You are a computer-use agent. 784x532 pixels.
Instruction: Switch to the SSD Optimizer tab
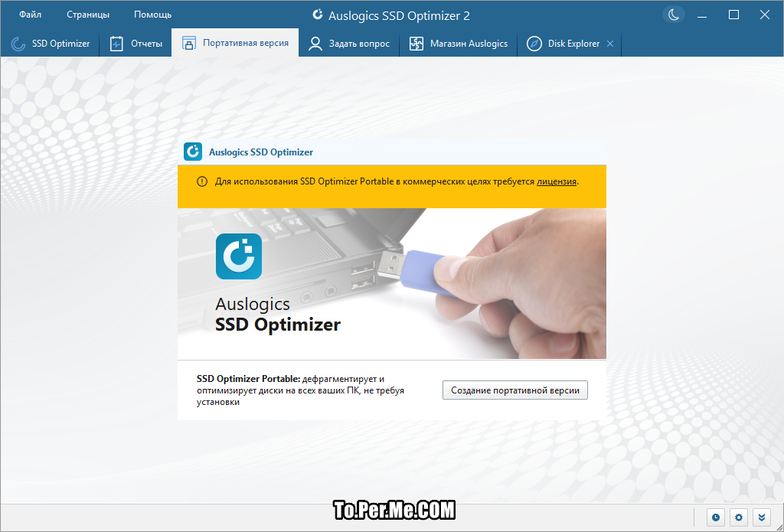(50, 44)
